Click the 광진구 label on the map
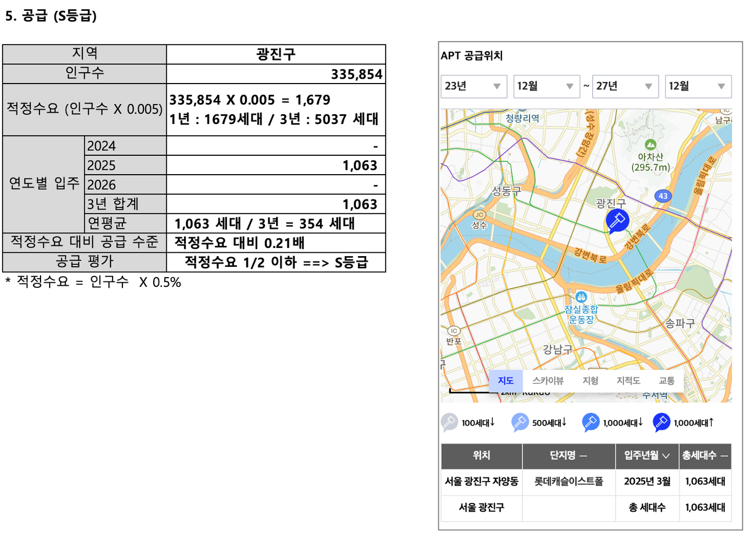 click(611, 203)
